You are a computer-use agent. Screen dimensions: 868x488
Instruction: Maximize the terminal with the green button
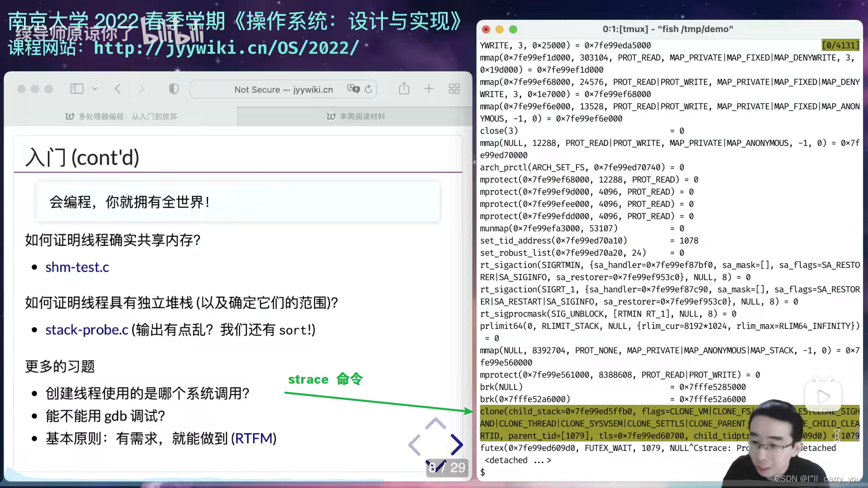pyautogui.click(x=513, y=29)
